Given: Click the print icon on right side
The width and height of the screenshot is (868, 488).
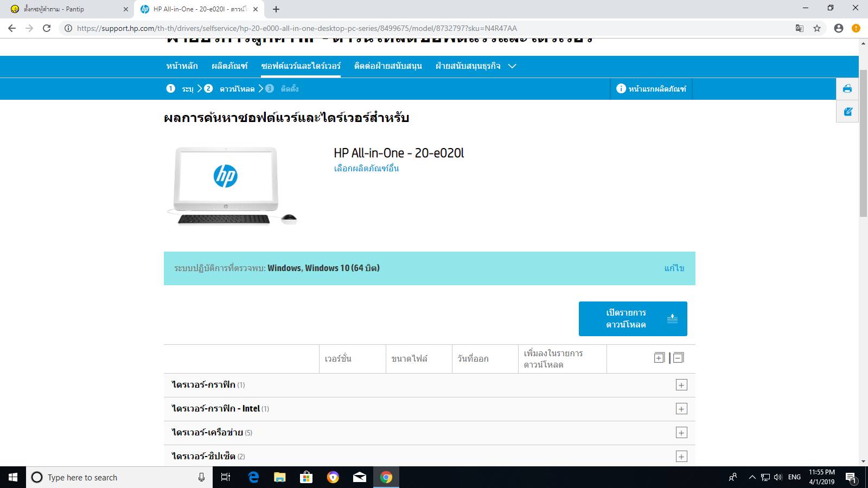Looking at the screenshot, I should [847, 89].
